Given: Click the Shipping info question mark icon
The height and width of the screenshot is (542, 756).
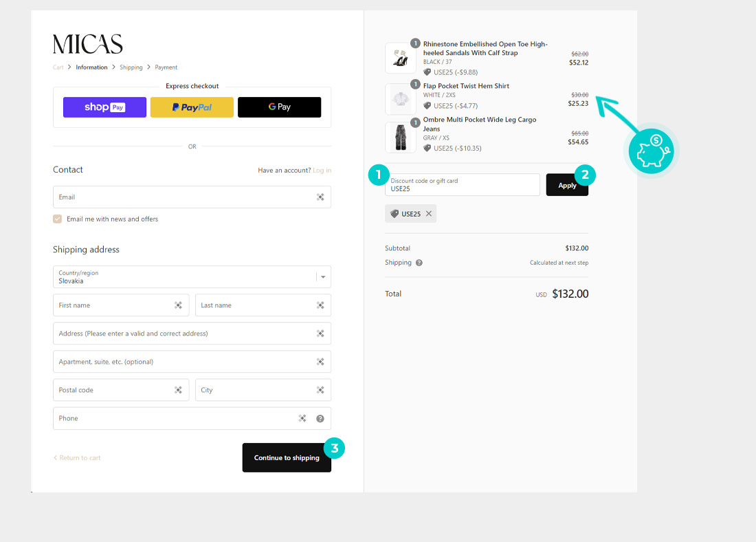Looking at the screenshot, I should 419,263.
